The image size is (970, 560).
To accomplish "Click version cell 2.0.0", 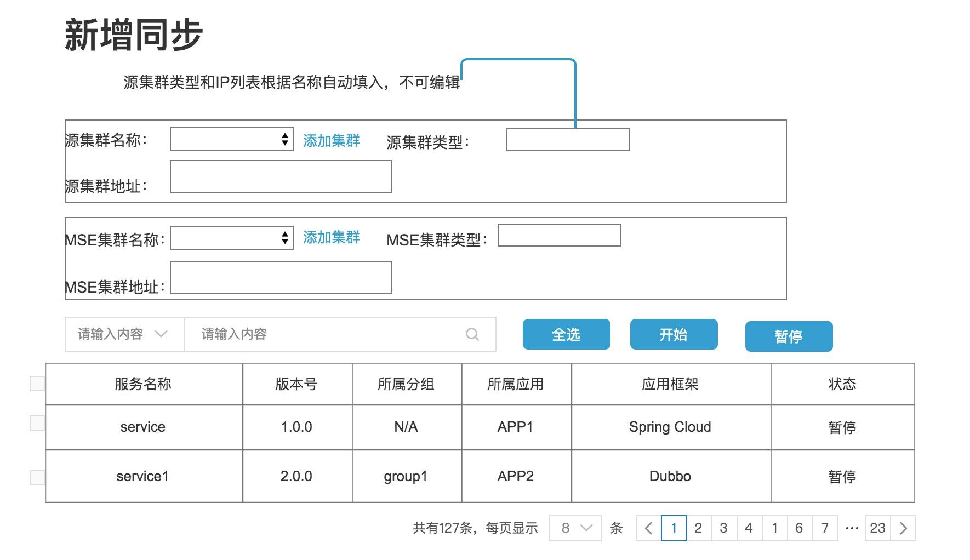I will [297, 476].
